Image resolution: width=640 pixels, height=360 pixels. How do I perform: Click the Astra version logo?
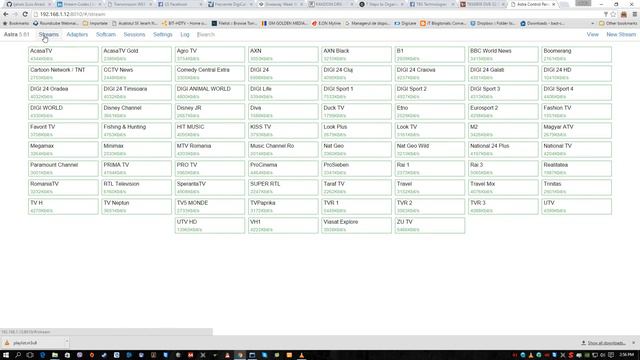(17, 34)
